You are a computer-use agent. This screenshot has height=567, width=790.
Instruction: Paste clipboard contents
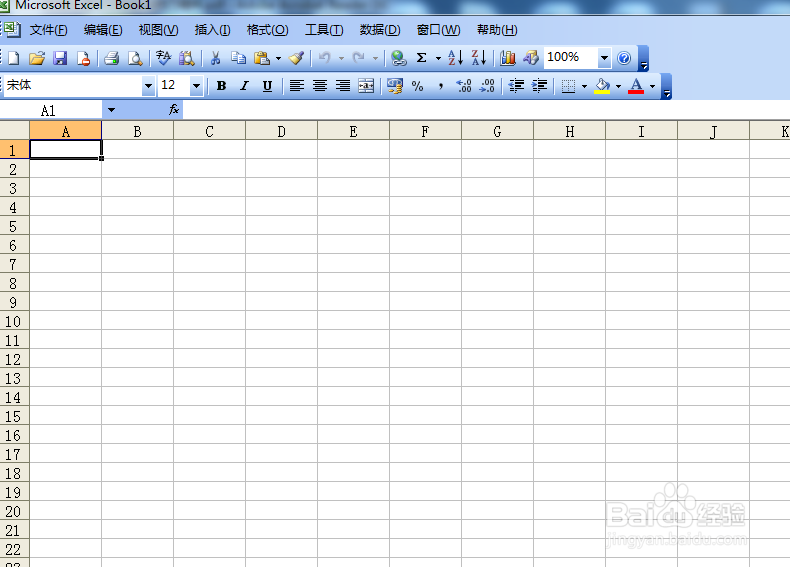[262, 58]
